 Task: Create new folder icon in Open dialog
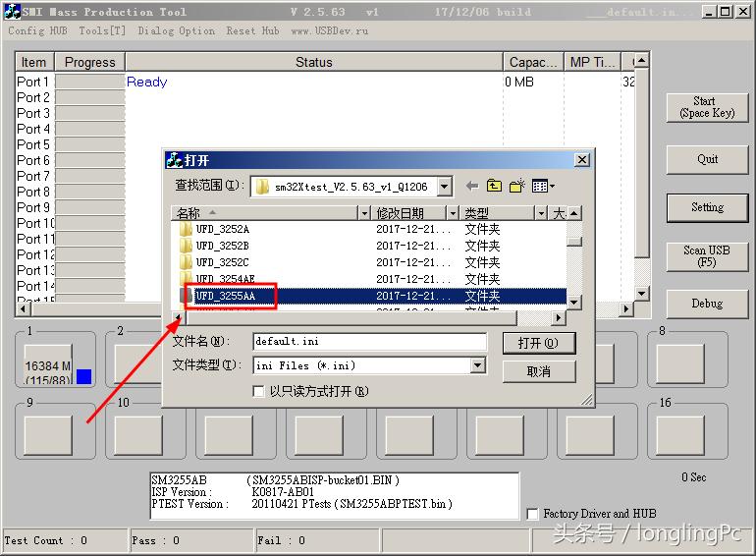(x=517, y=186)
